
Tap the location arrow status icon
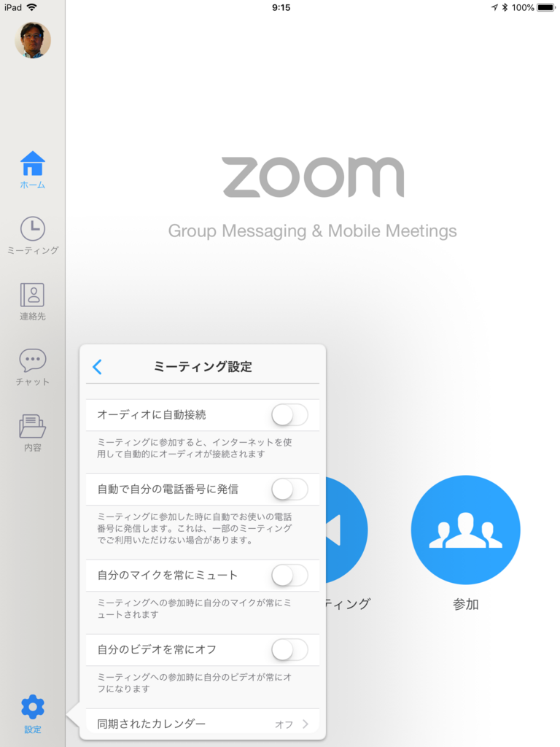point(494,7)
